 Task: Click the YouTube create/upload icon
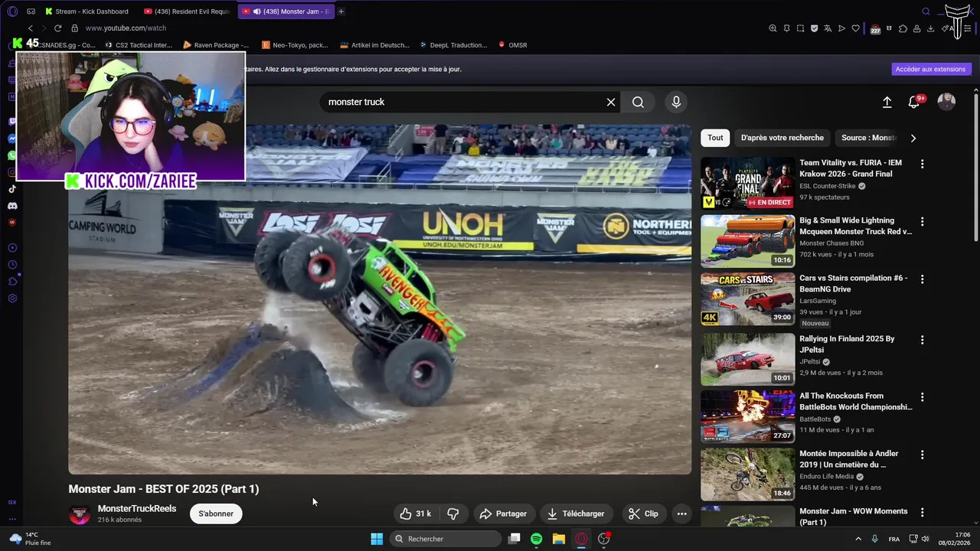[x=887, y=102]
